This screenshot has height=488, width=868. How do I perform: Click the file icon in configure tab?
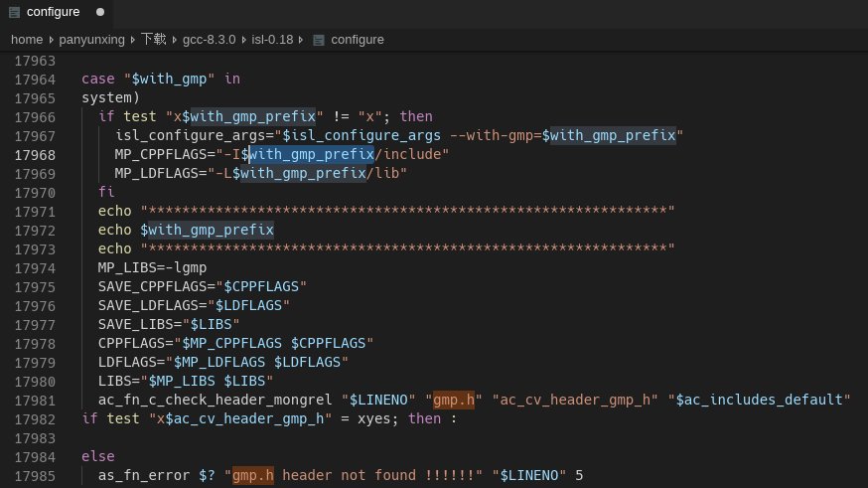click(x=14, y=12)
